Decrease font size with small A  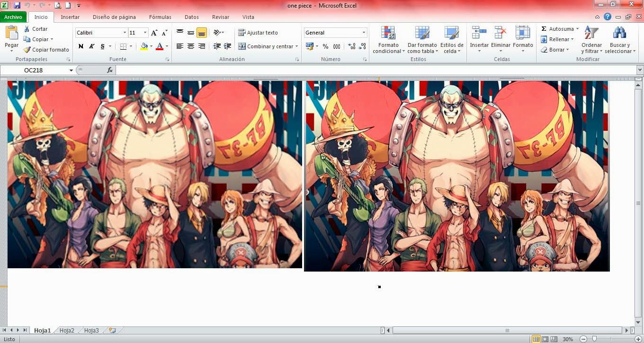[164, 33]
